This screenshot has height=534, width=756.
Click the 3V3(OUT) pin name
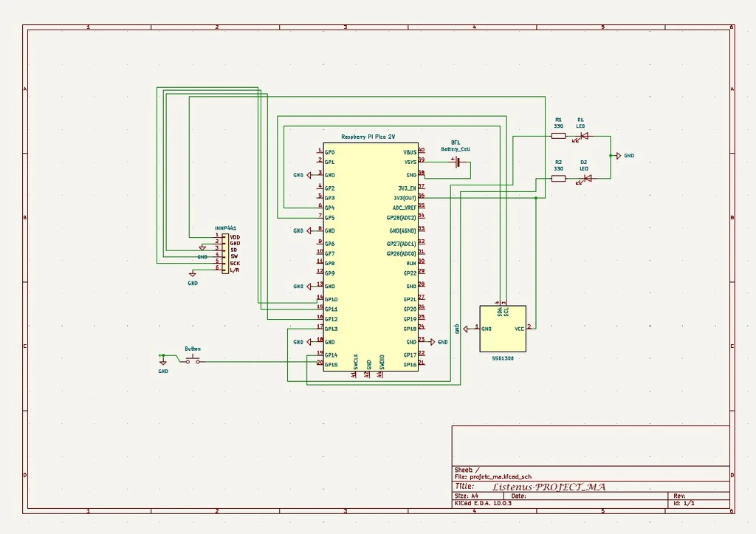click(405, 198)
